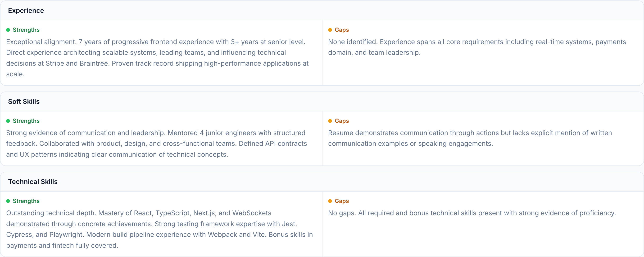Click the 'Exceptional alignment' experience paragraph
Screen dimensions: 644x257
[158, 58]
